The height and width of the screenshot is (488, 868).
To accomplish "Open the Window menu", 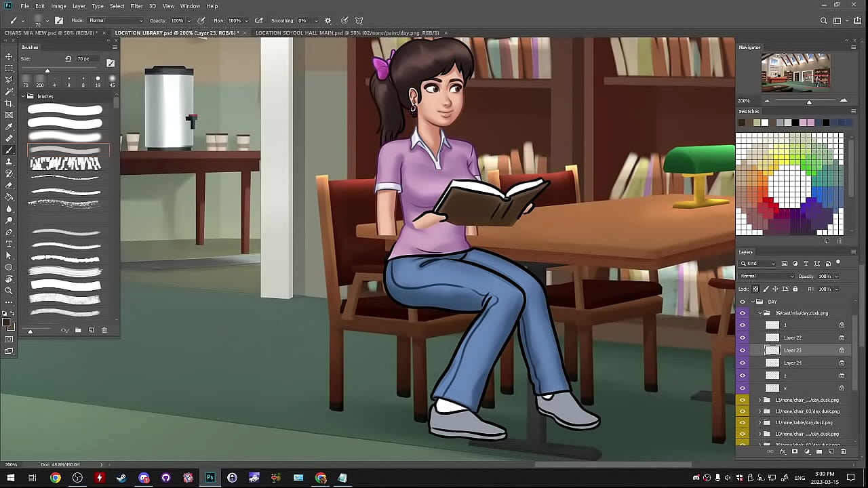I will pos(190,6).
